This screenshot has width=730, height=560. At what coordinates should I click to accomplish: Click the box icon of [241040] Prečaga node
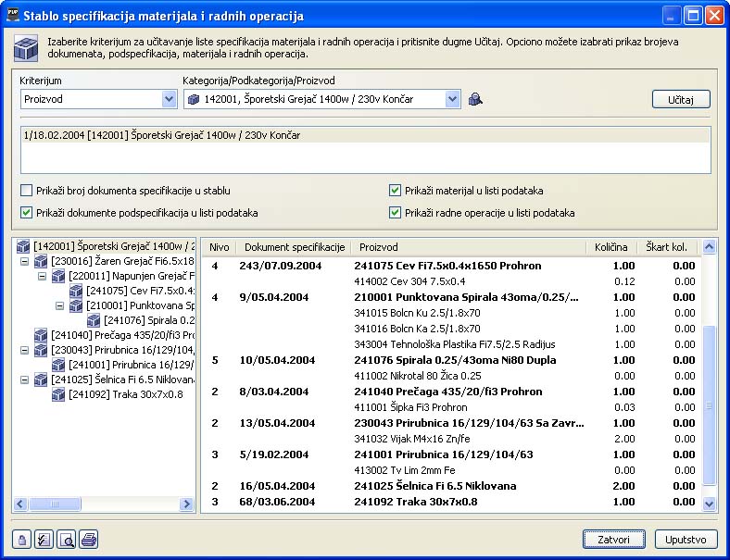(x=41, y=336)
